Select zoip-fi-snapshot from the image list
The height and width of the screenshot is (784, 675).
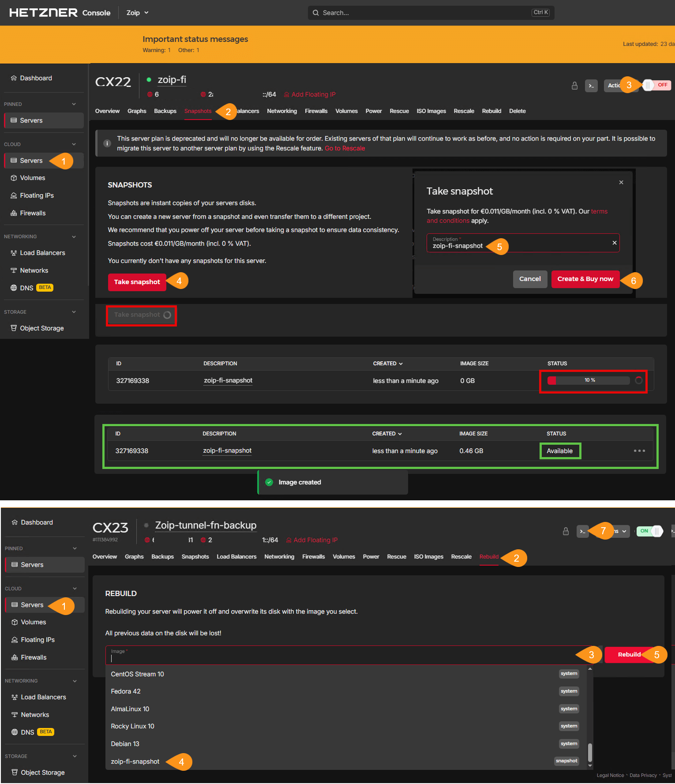coord(345,761)
